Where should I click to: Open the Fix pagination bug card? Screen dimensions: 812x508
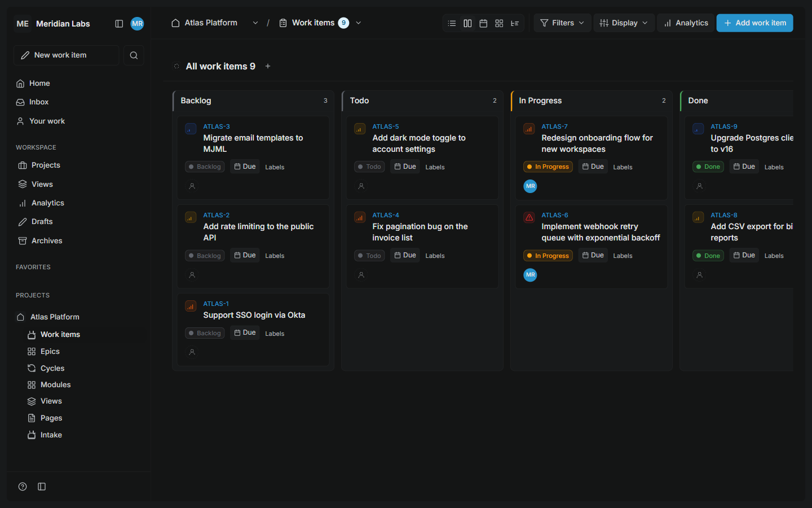coord(420,232)
